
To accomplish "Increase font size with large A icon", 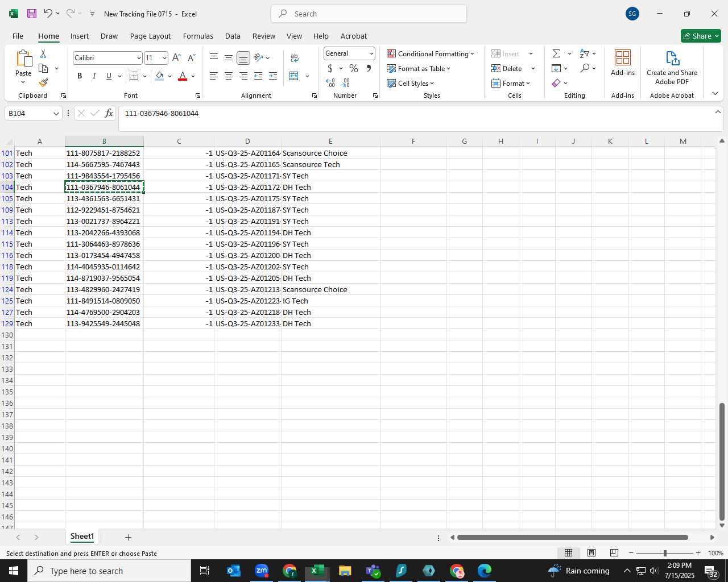I will [x=176, y=58].
